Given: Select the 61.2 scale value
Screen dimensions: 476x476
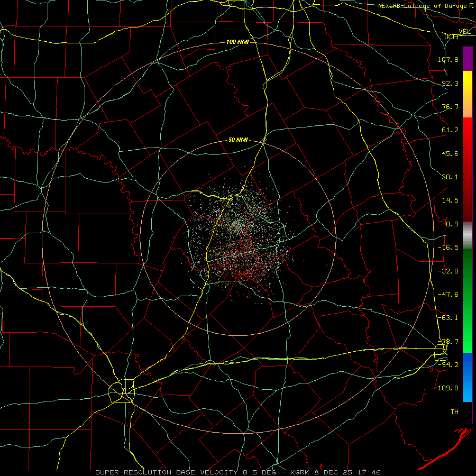Looking at the screenshot, I should [450, 130].
